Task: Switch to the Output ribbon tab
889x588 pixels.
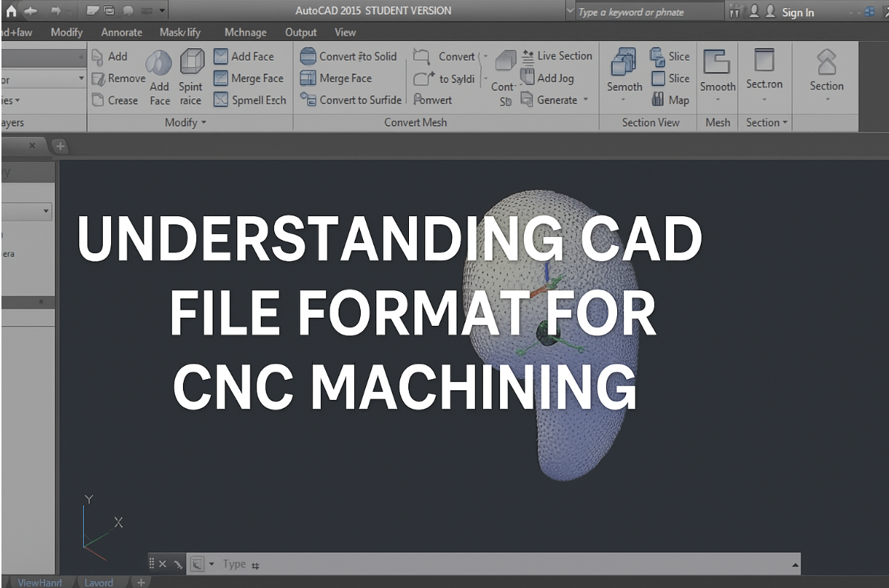Action: click(301, 32)
